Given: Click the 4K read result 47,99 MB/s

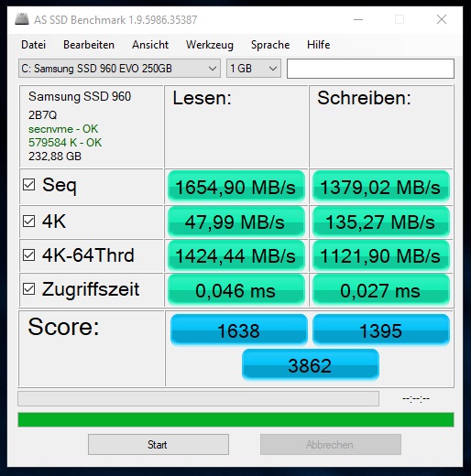Looking at the screenshot, I should click(x=236, y=222).
